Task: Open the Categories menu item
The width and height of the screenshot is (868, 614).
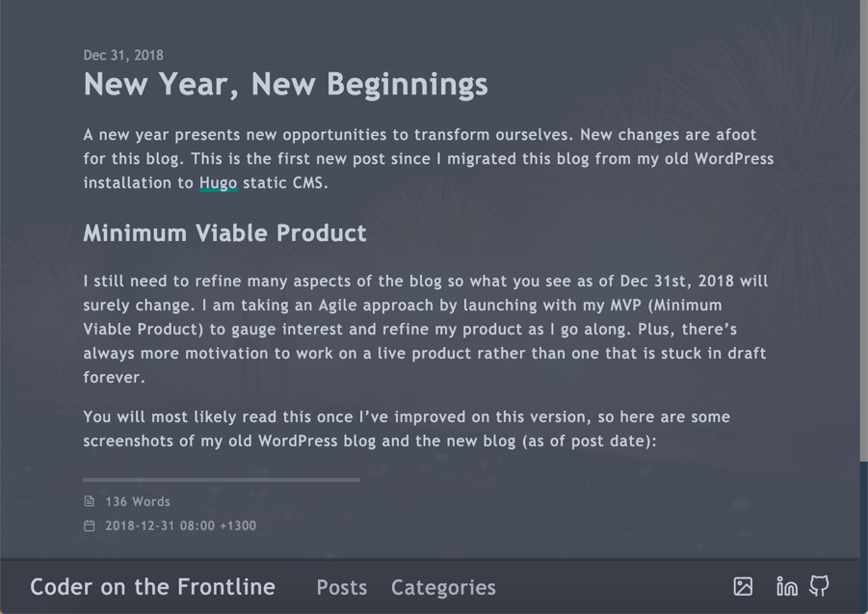Action: pos(443,587)
